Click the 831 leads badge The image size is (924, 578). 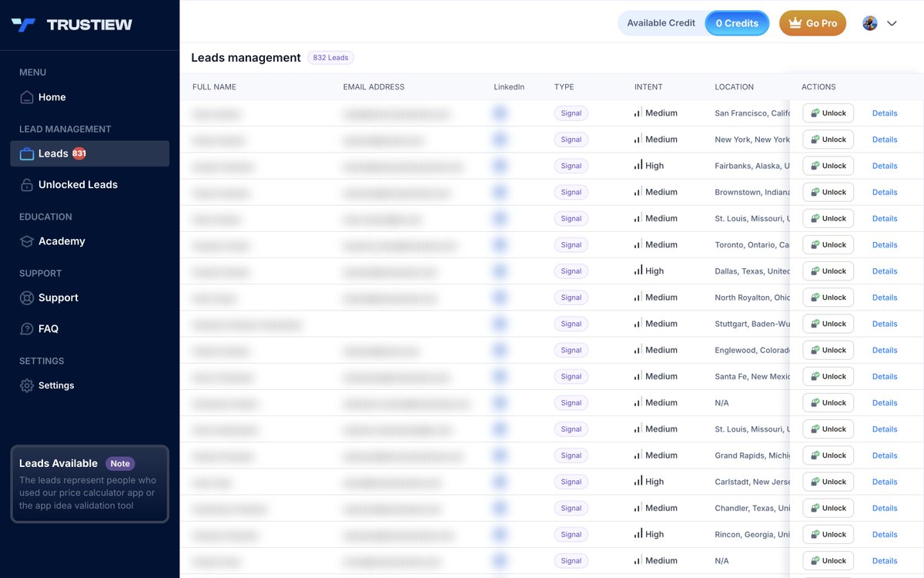click(79, 153)
